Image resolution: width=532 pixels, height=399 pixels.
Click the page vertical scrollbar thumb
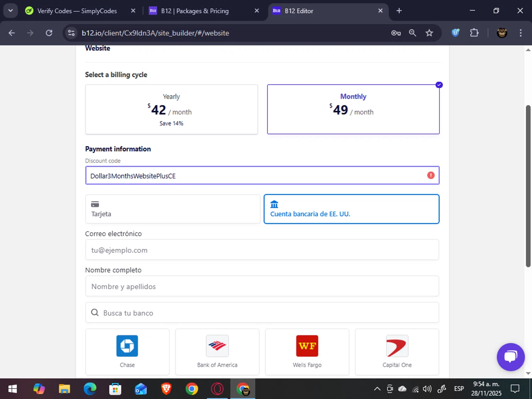pos(528,186)
